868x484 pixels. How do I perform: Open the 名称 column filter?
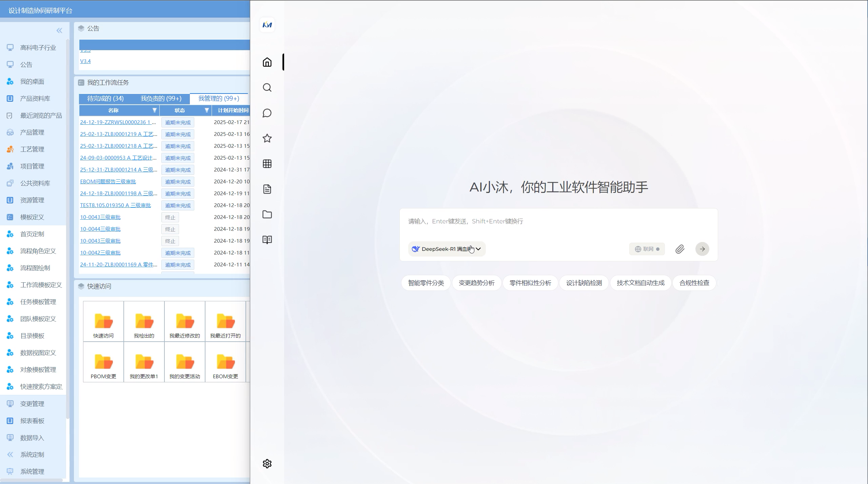tap(154, 110)
